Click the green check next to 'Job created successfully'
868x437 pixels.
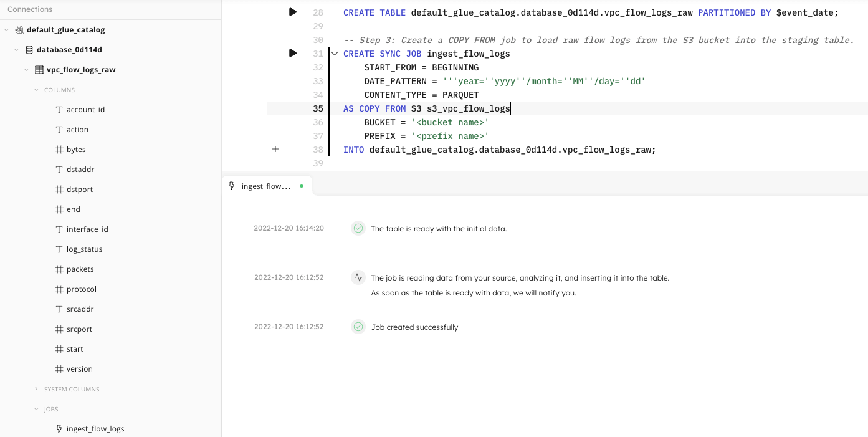pyautogui.click(x=358, y=327)
